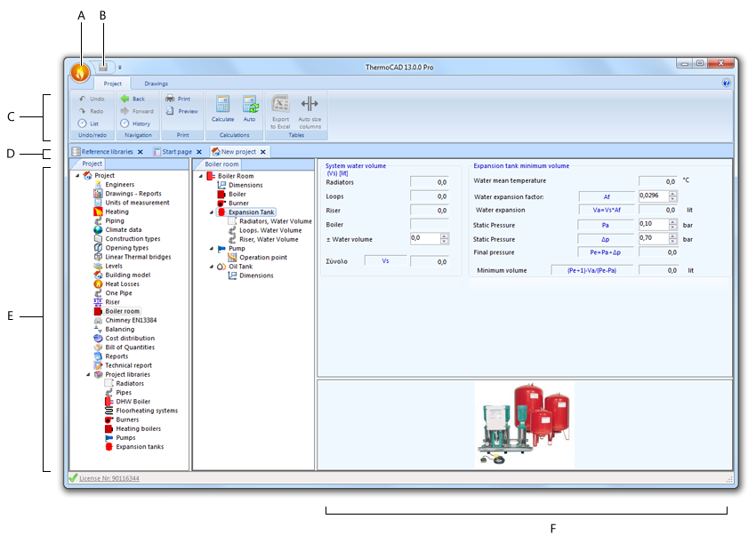Screen dimensions: 756x543
Task: Switch to the Drawings ribbon tab
Action: coord(156,83)
